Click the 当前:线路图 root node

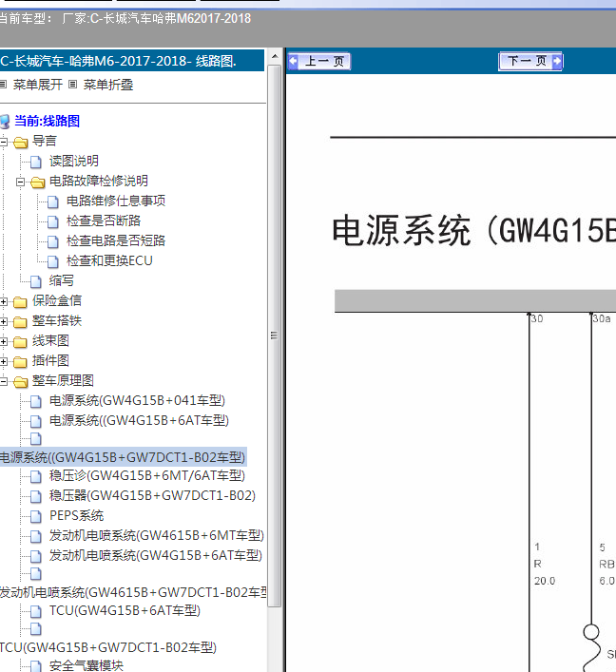point(48,121)
